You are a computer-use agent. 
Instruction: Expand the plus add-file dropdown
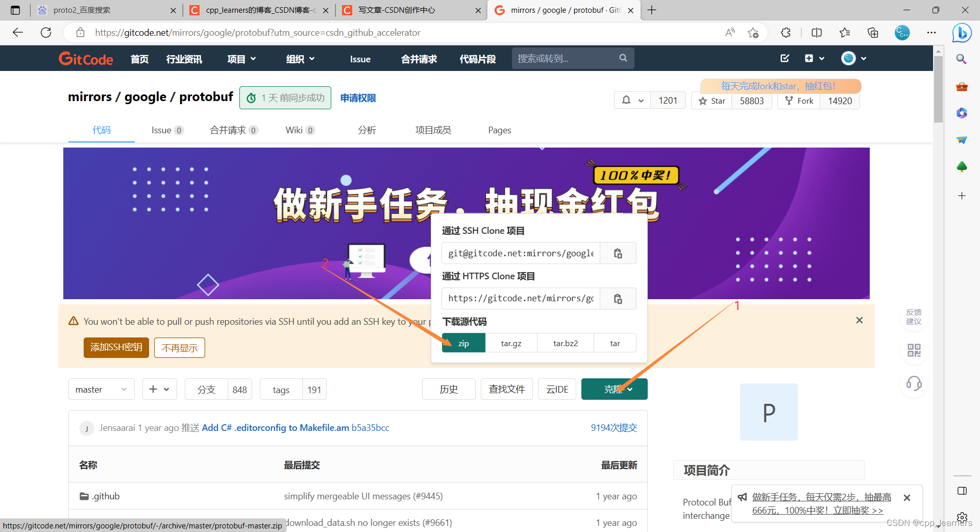tap(159, 390)
